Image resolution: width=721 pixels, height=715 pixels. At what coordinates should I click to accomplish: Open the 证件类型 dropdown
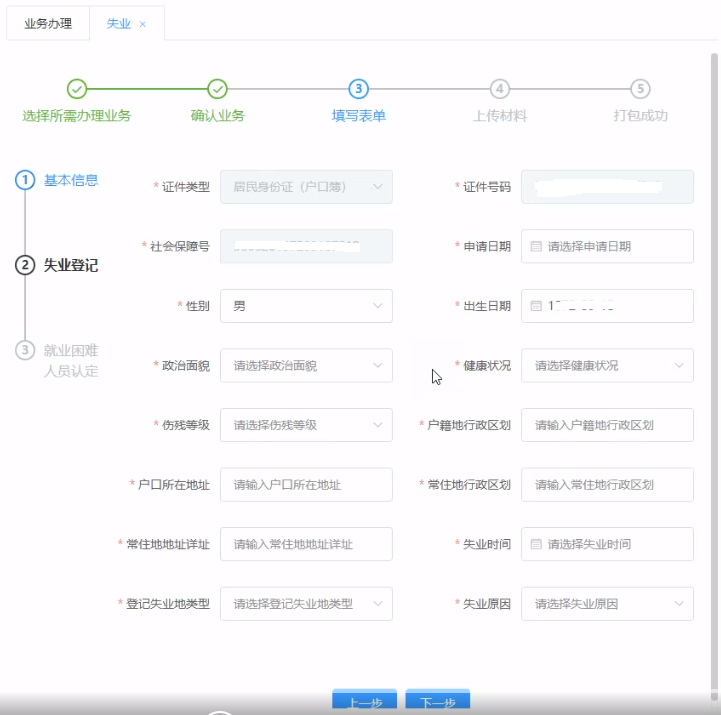pyautogui.click(x=306, y=187)
